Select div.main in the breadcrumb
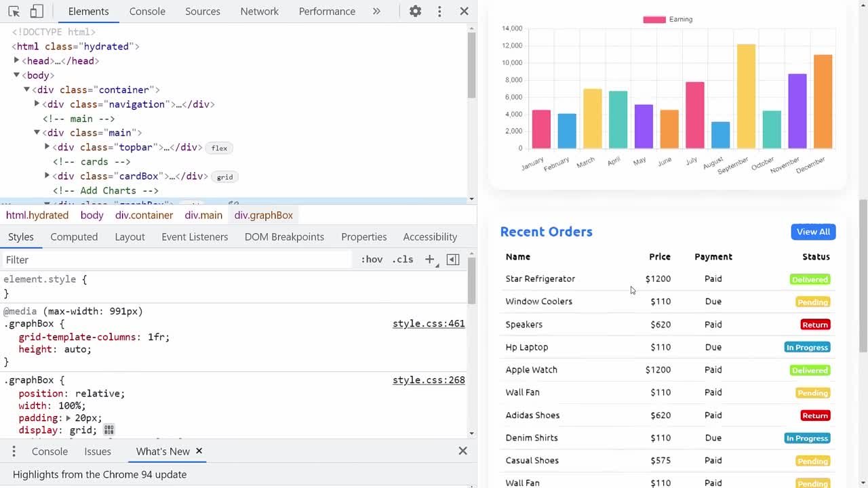This screenshot has height=488, width=868. tap(203, 215)
